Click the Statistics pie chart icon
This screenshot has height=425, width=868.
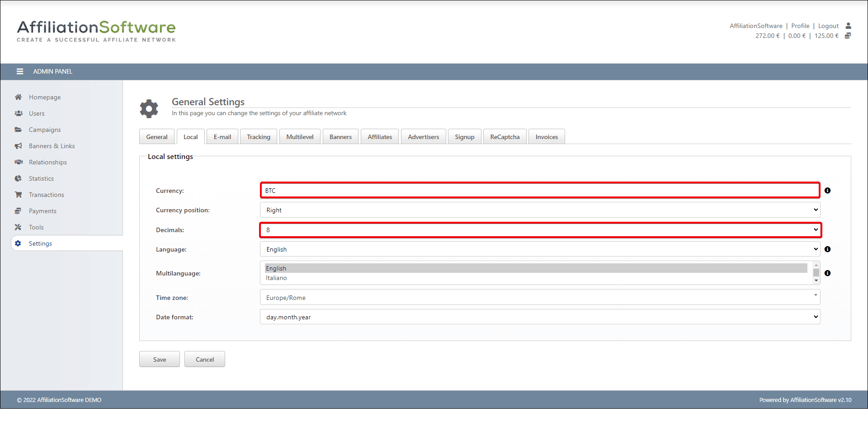[x=18, y=178]
